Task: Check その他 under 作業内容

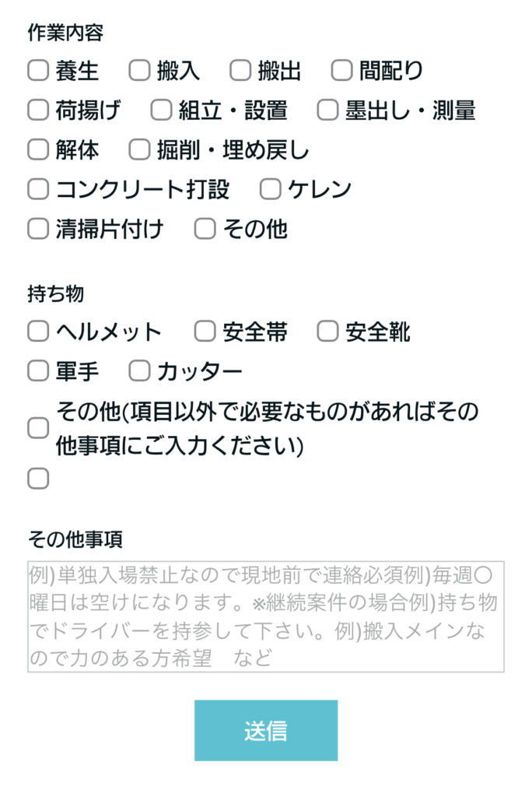Action: 205,229
